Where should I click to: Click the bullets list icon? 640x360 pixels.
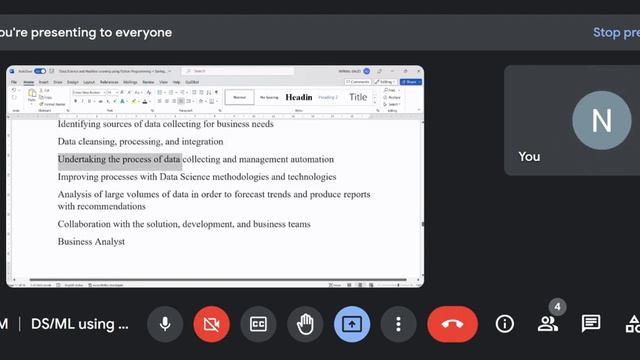pyautogui.click(x=160, y=93)
